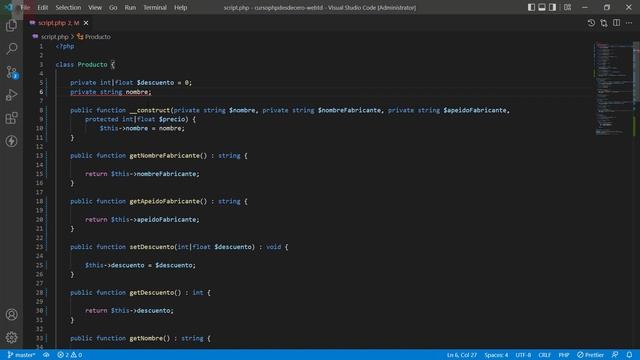Open the Search view
This screenshot has height=360, width=640.
pyautogui.click(x=11, y=49)
